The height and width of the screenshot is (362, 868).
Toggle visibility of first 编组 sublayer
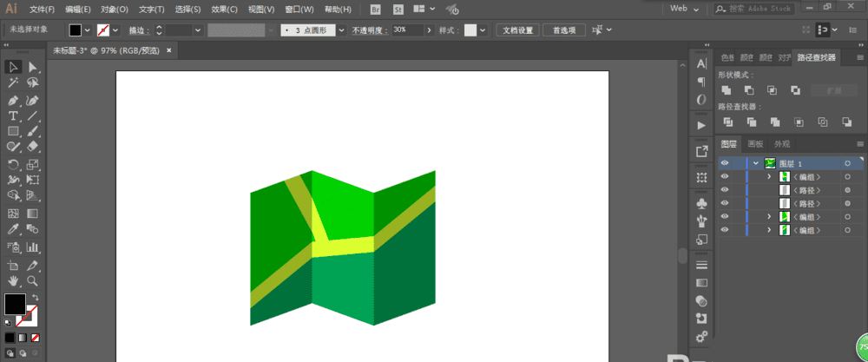coord(726,177)
